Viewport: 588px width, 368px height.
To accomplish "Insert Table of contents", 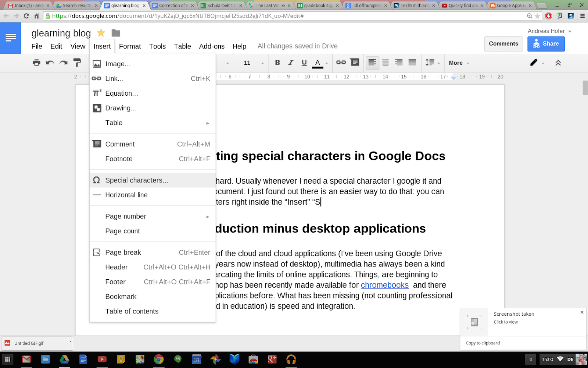I will 153,311.
